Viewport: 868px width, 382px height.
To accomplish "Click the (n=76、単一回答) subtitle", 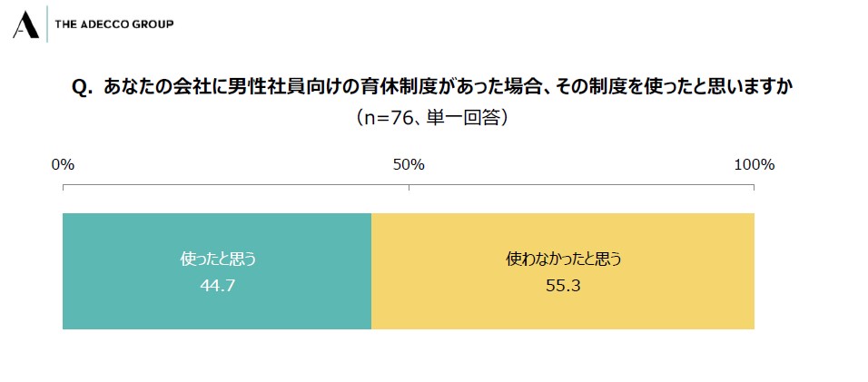I will point(429,118).
